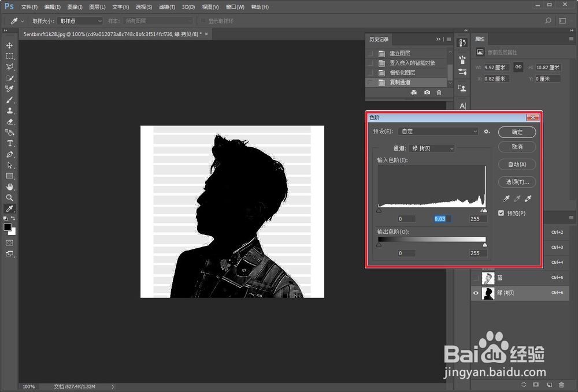Toggle 显示取样环 checkbox

203,21
